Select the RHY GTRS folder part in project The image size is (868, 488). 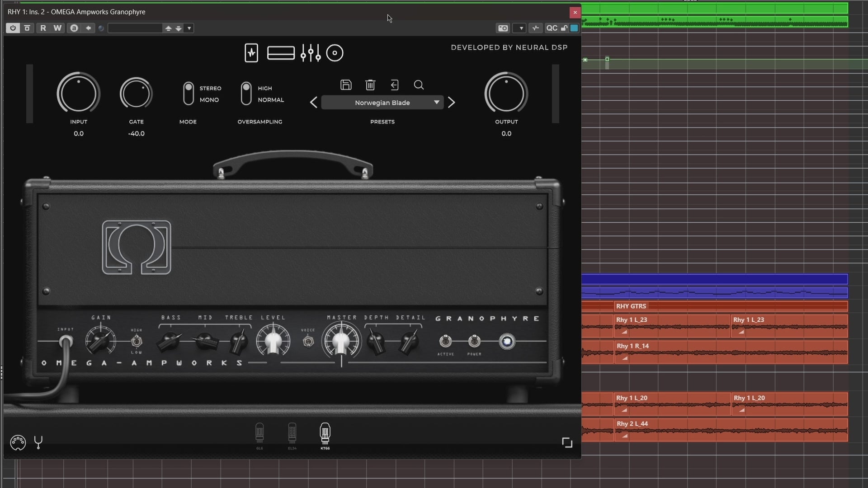pyautogui.click(x=731, y=306)
